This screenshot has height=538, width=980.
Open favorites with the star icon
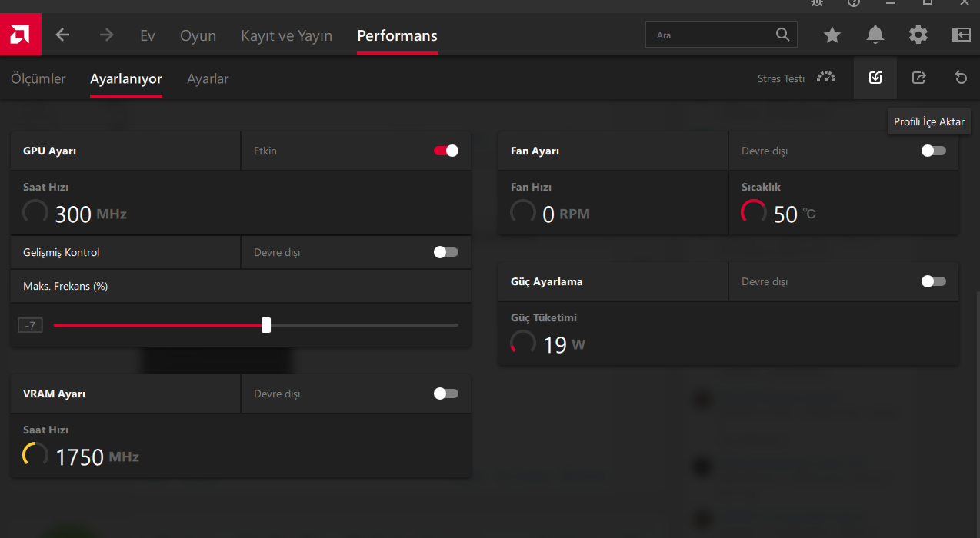point(832,35)
